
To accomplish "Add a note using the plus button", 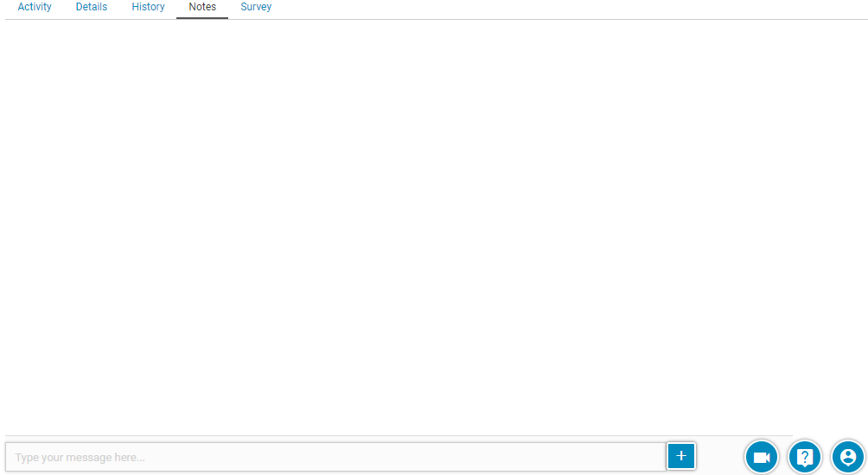I will [680, 456].
